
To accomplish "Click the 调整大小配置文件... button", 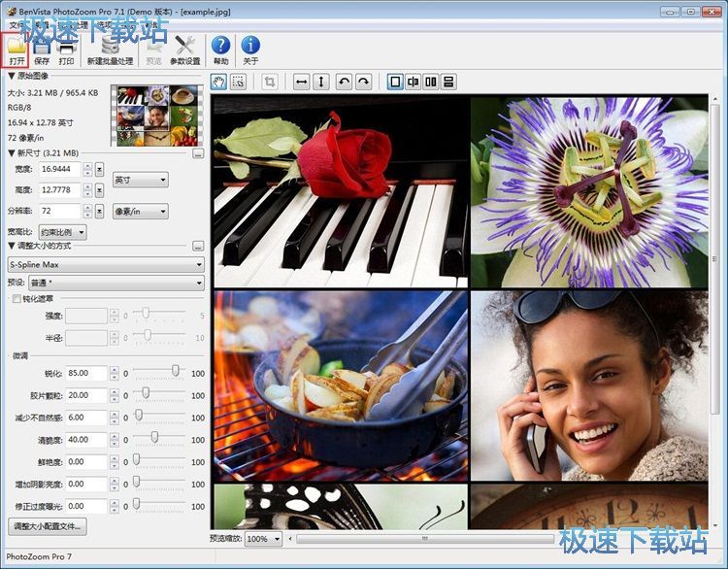I will click(48, 526).
